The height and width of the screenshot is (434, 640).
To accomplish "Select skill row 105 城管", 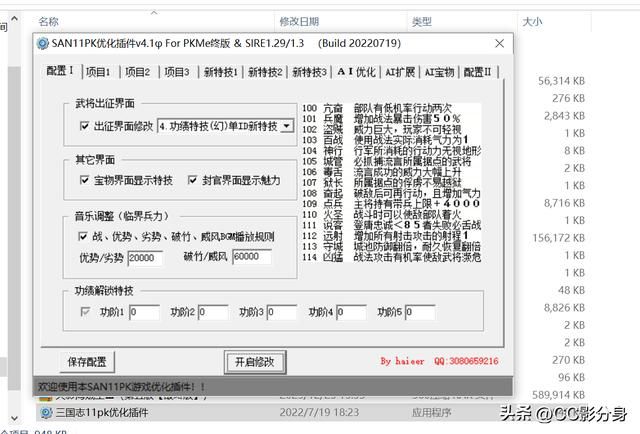I will tap(391, 161).
